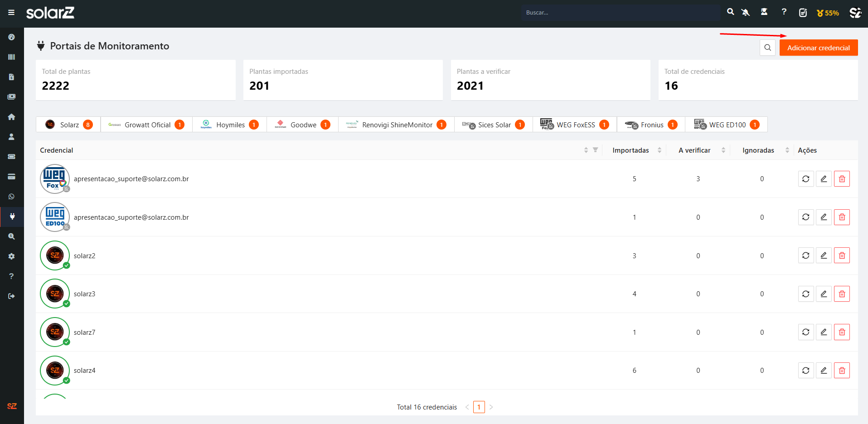Sync the solarz2 credential with the refresh icon
The image size is (868, 424).
click(x=805, y=255)
